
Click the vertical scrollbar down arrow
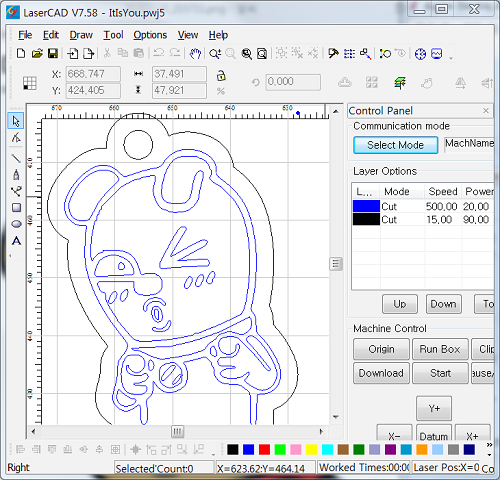coord(336,417)
